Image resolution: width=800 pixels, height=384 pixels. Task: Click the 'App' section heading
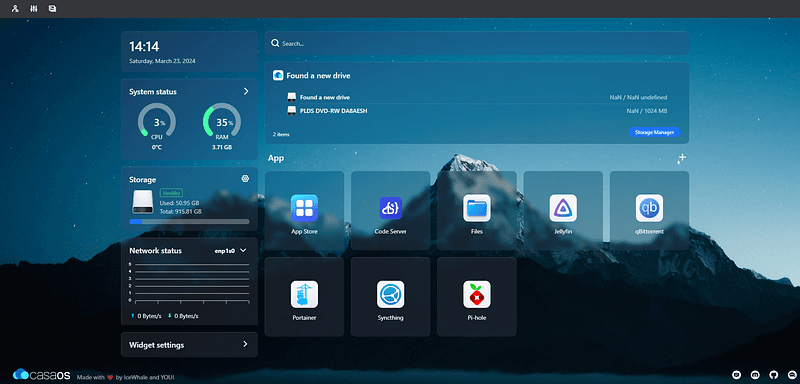(276, 158)
